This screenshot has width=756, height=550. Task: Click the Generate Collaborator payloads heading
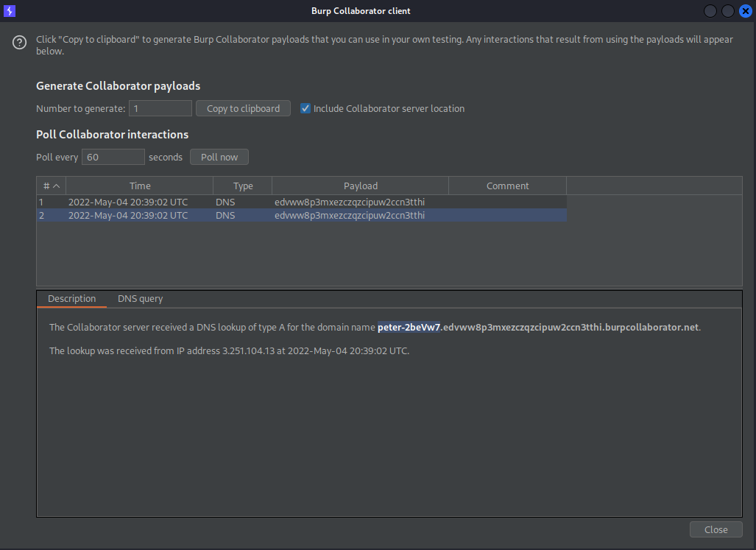[x=118, y=86]
